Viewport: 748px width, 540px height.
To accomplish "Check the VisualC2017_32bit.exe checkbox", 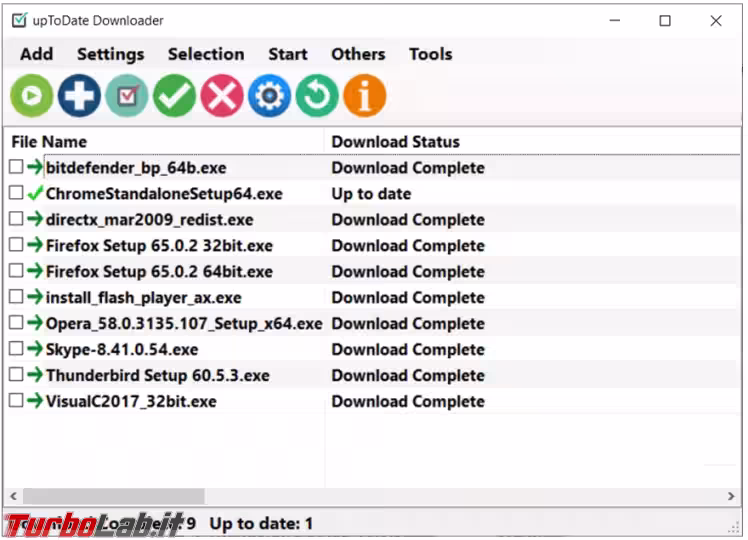I will [x=16, y=400].
